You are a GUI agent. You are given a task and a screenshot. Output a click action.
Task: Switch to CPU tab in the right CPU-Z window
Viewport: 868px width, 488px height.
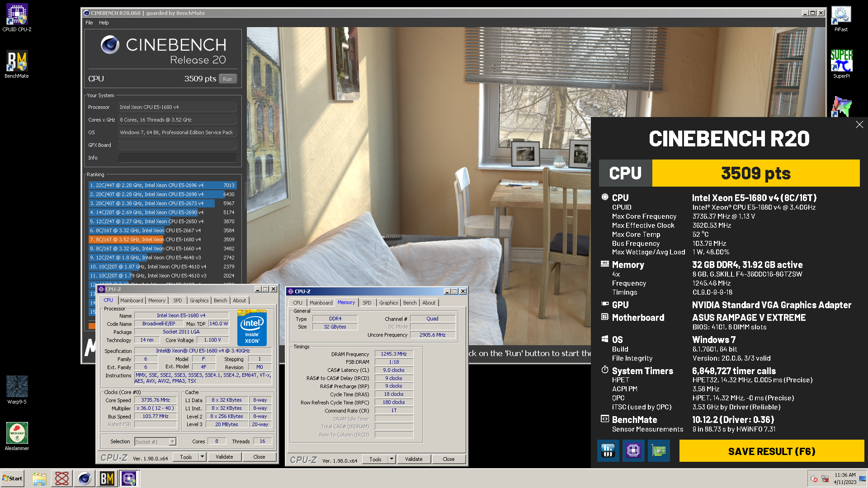click(x=297, y=303)
